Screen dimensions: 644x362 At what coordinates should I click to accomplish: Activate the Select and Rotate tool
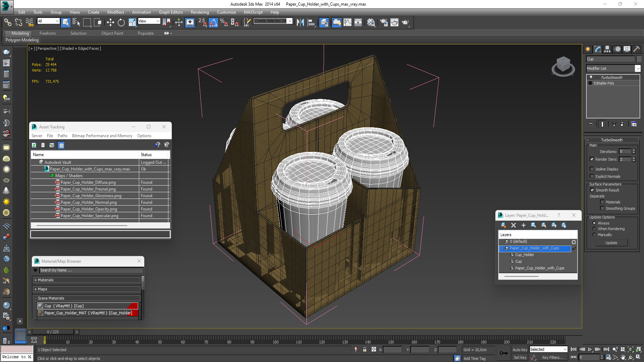(x=121, y=22)
